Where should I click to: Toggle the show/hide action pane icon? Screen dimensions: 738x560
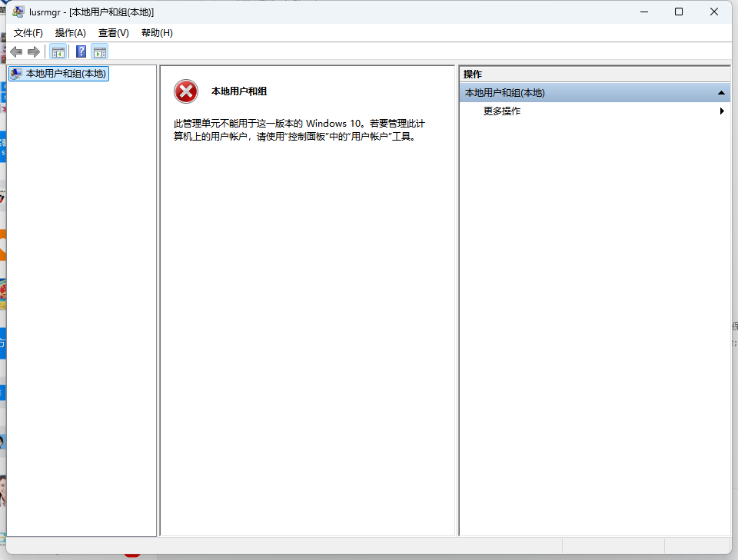point(100,51)
